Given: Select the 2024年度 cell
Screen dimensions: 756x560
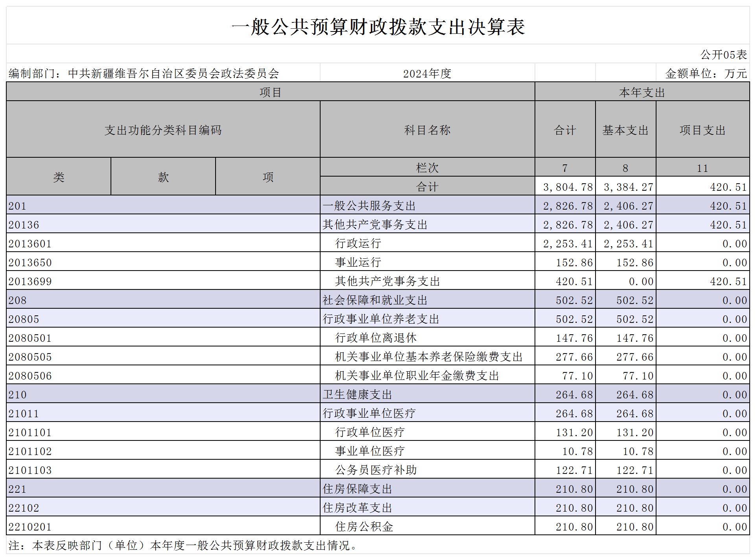Looking at the screenshot, I should (x=427, y=74).
